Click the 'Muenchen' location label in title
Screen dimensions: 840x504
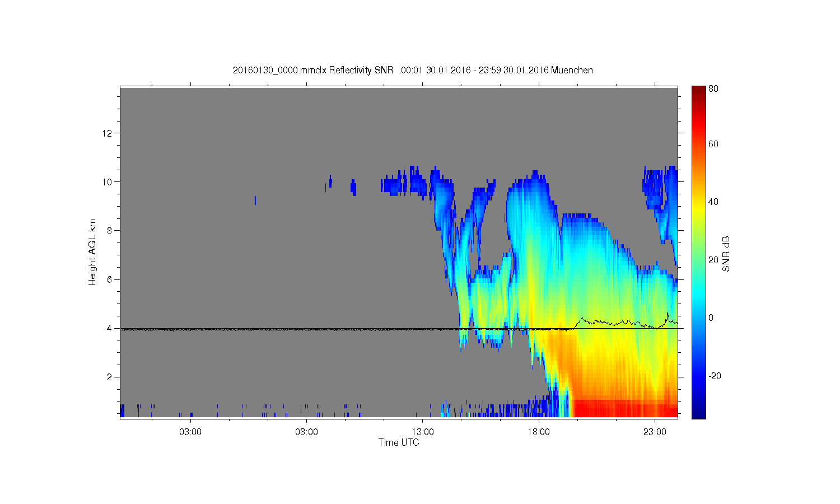[572, 70]
